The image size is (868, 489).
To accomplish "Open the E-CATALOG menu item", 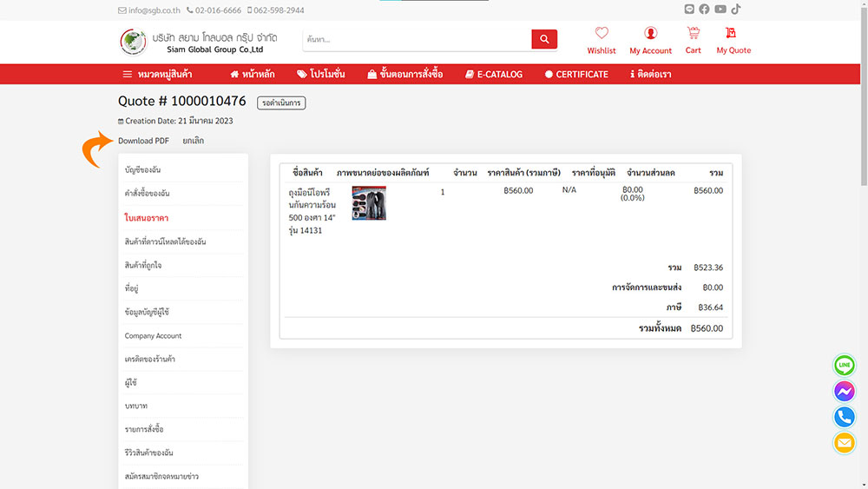I will (494, 75).
